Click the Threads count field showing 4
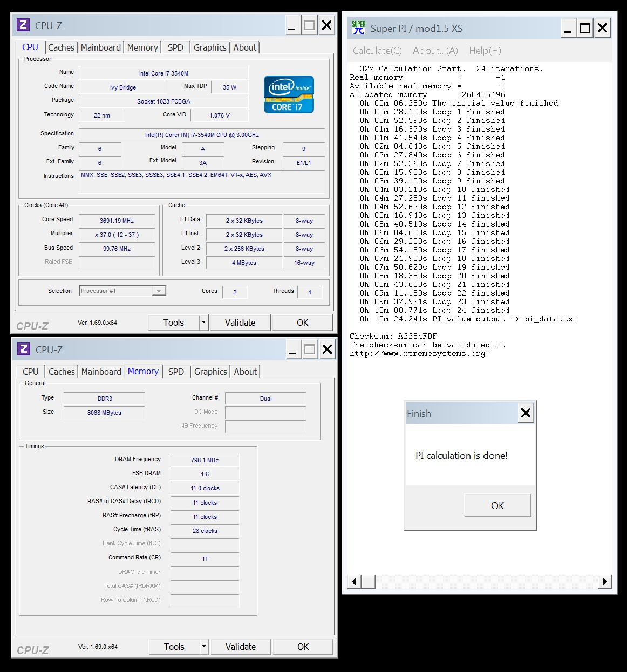The image size is (627, 672). tap(310, 292)
